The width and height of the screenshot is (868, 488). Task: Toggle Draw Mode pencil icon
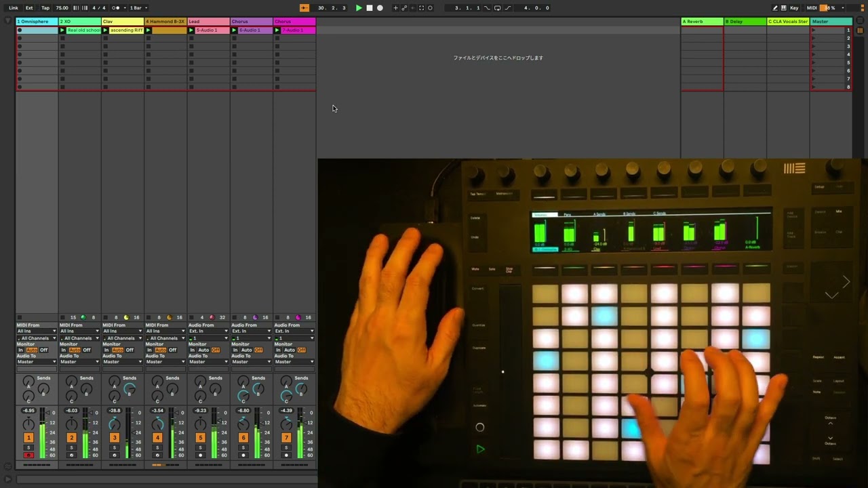click(x=775, y=8)
